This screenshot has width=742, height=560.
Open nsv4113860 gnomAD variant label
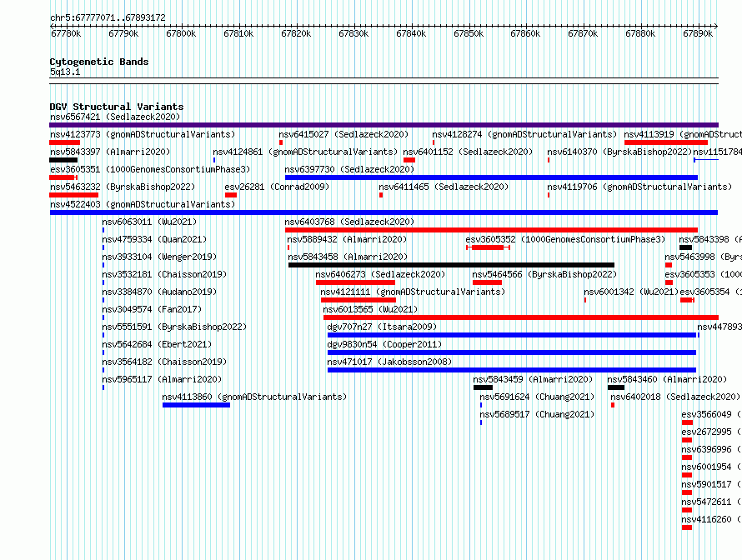[x=254, y=397]
